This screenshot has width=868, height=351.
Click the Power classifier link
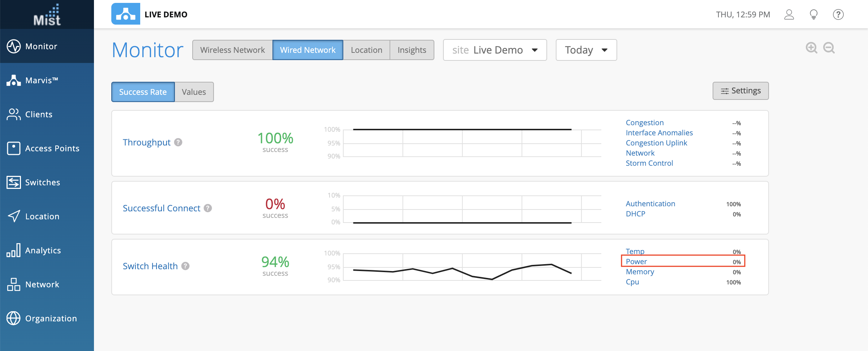636,262
